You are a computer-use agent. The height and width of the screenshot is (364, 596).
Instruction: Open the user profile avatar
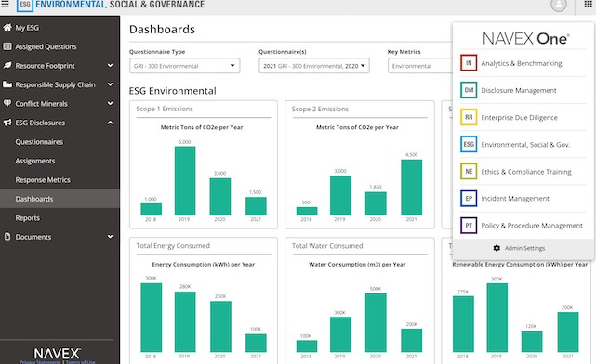559,5
